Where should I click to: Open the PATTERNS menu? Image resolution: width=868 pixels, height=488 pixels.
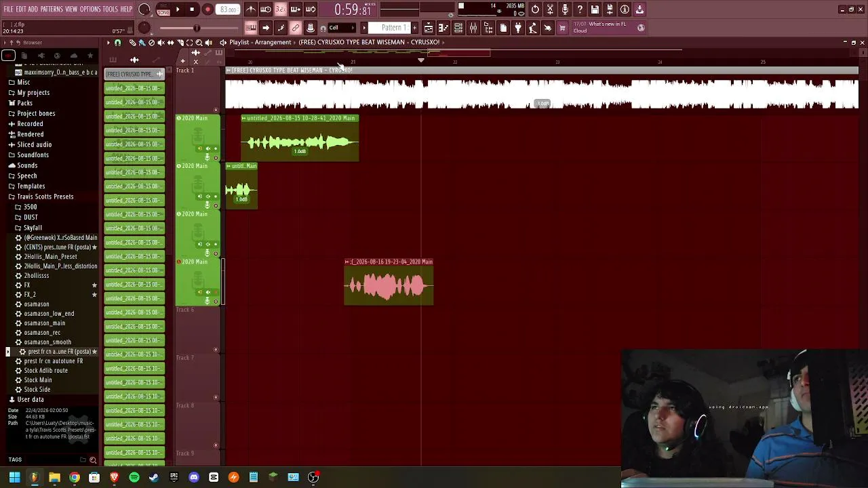point(52,9)
